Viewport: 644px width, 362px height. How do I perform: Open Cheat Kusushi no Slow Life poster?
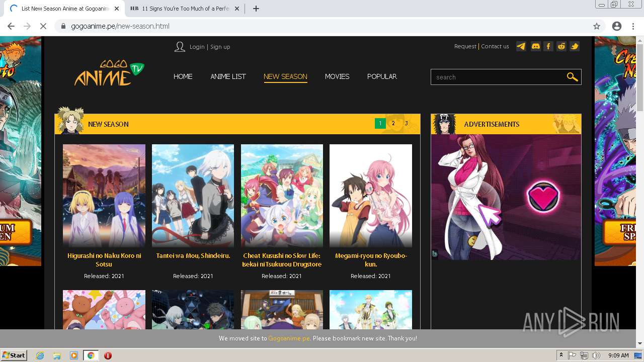point(282,196)
